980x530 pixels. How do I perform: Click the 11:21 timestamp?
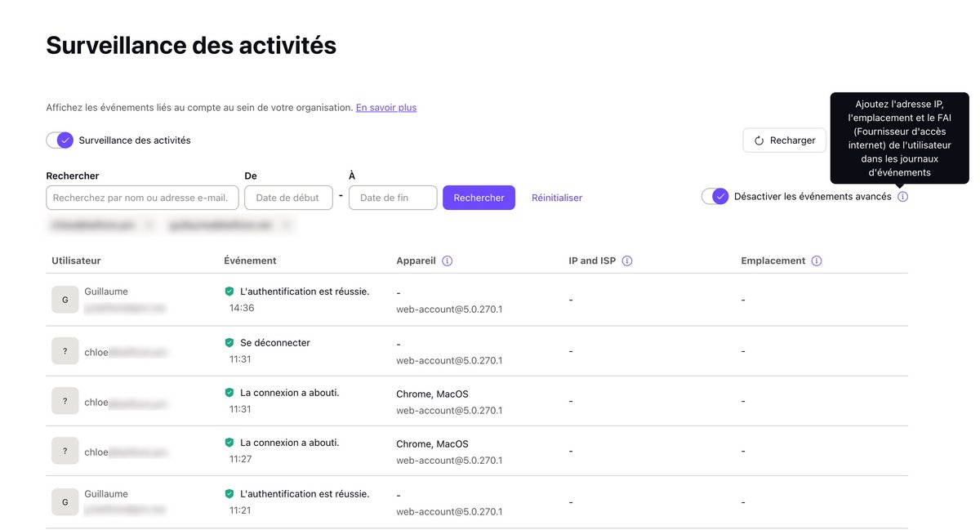[x=240, y=511]
